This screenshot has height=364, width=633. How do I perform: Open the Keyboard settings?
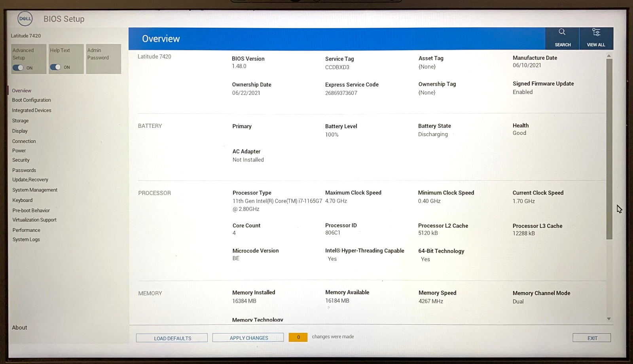coord(23,200)
